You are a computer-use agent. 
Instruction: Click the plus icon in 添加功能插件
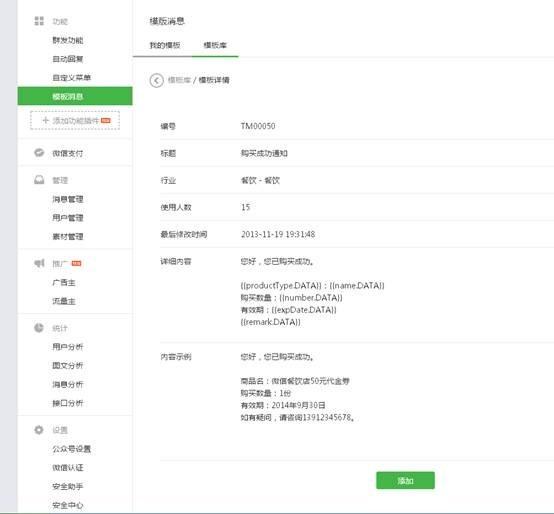click(x=46, y=120)
